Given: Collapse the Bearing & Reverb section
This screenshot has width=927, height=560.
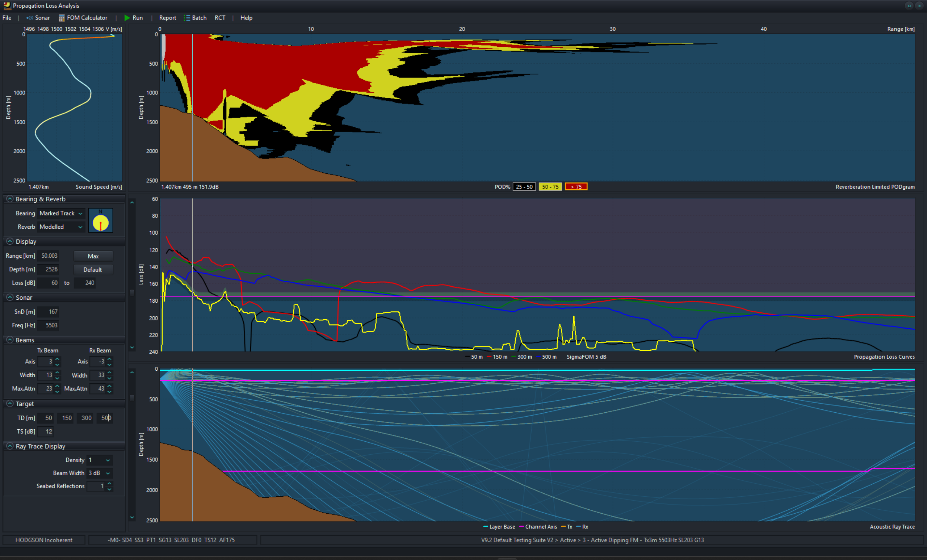Looking at the screenshot, I should tap(10, 199).
